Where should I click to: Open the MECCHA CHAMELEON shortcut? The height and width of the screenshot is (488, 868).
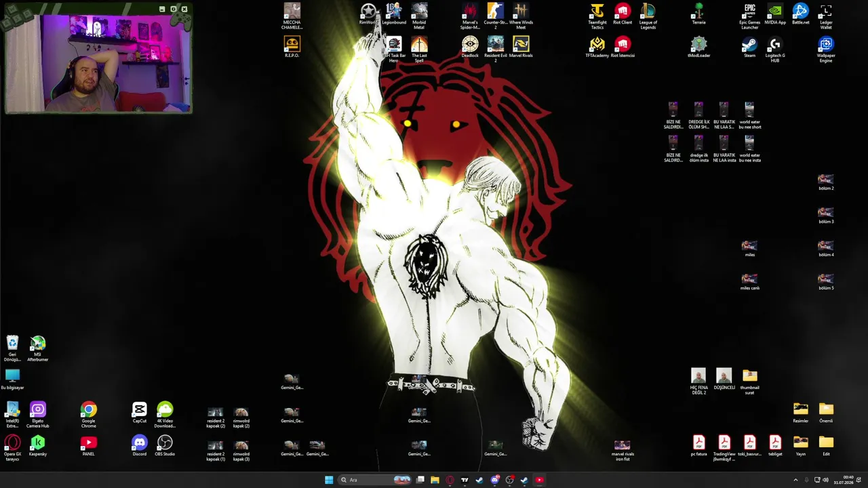[x=292, y=16]
